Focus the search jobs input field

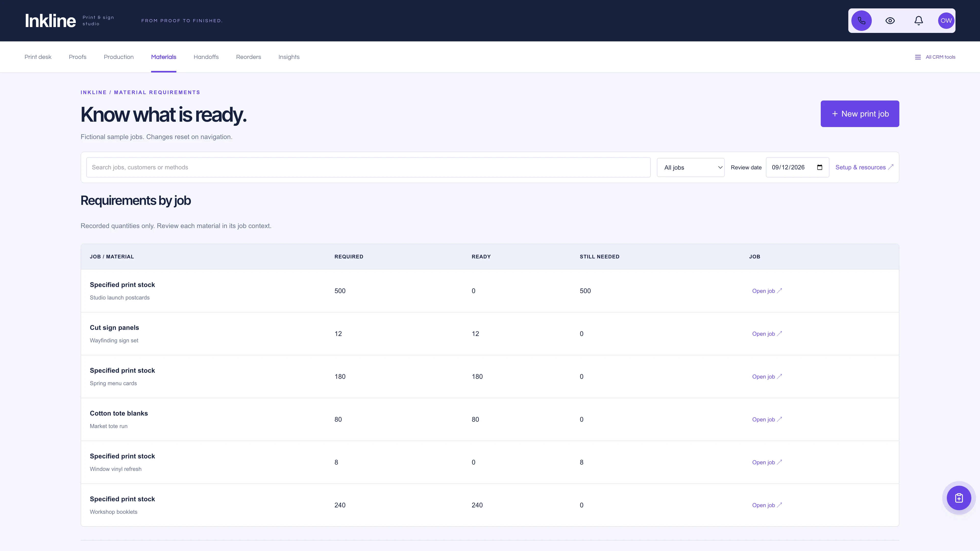(368, 167)
